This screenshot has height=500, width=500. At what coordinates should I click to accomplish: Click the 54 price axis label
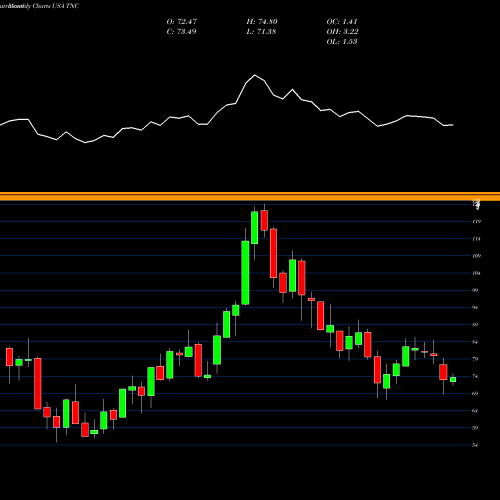(x=476, y=445)
